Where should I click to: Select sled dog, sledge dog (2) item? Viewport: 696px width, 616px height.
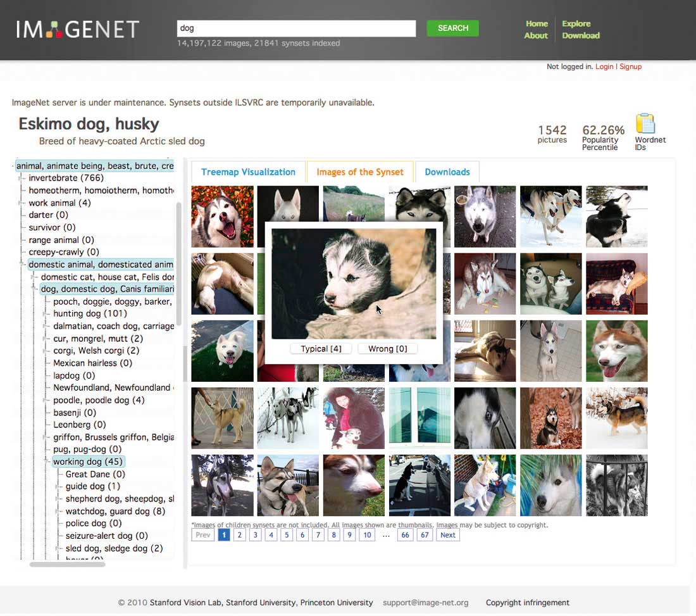click(114, 548)
